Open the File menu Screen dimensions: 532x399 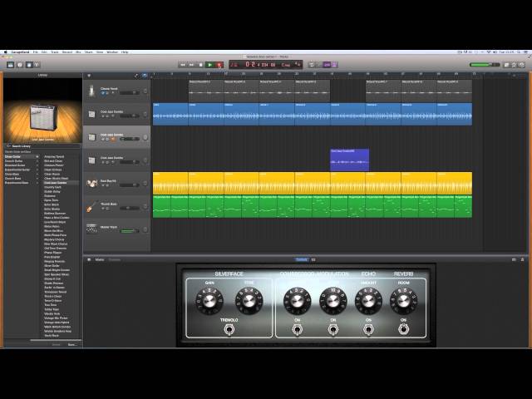coord(35,52)
